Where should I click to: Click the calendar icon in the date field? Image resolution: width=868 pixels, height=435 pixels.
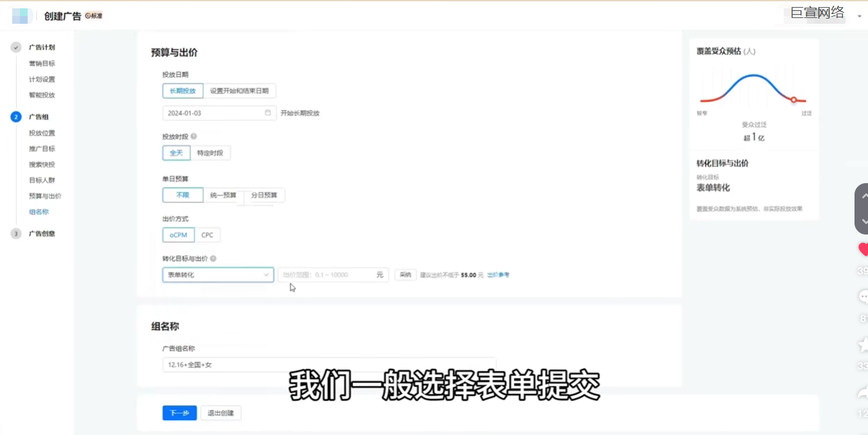coord(267,113)
